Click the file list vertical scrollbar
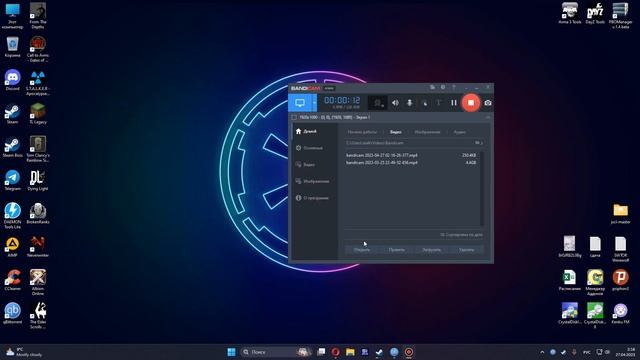 [x=482, y=189]
